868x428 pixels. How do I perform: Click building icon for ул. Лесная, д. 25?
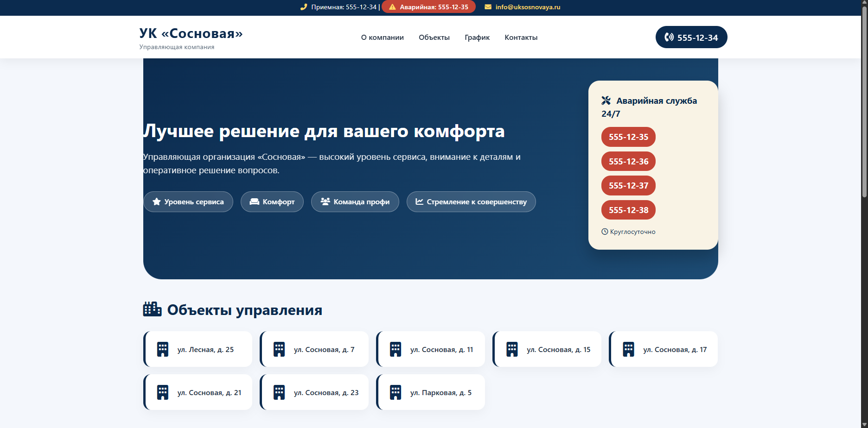(x=163, y=349)
